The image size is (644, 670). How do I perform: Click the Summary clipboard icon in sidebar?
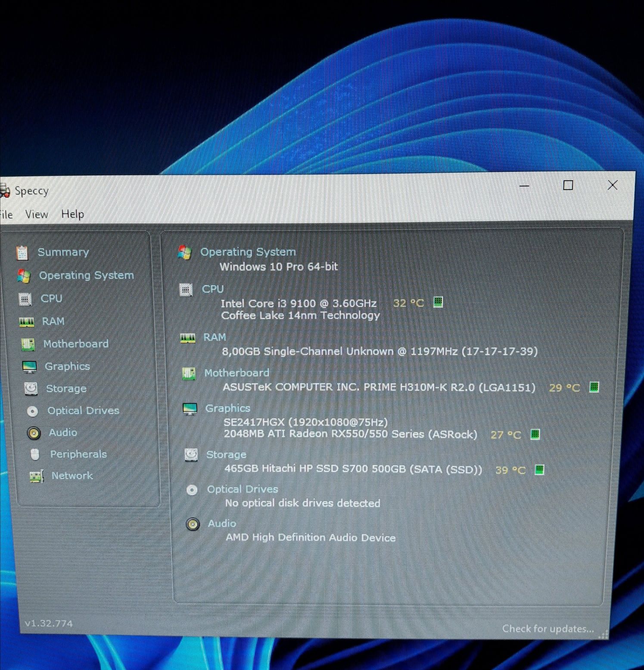point(22,253)
